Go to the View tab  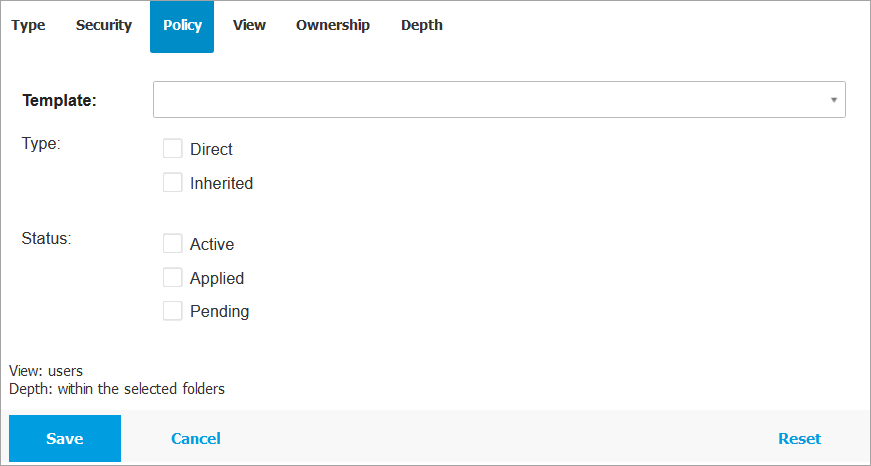coord(249,26)
